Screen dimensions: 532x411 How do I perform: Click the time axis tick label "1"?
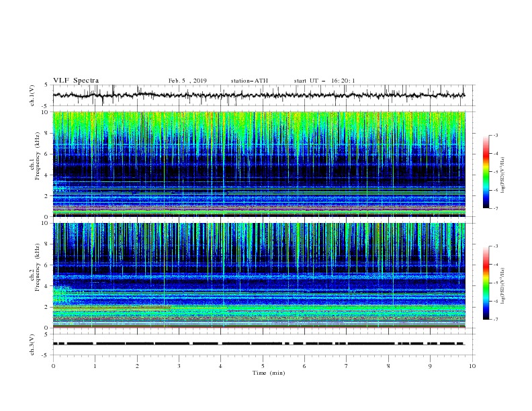point(95,366)
